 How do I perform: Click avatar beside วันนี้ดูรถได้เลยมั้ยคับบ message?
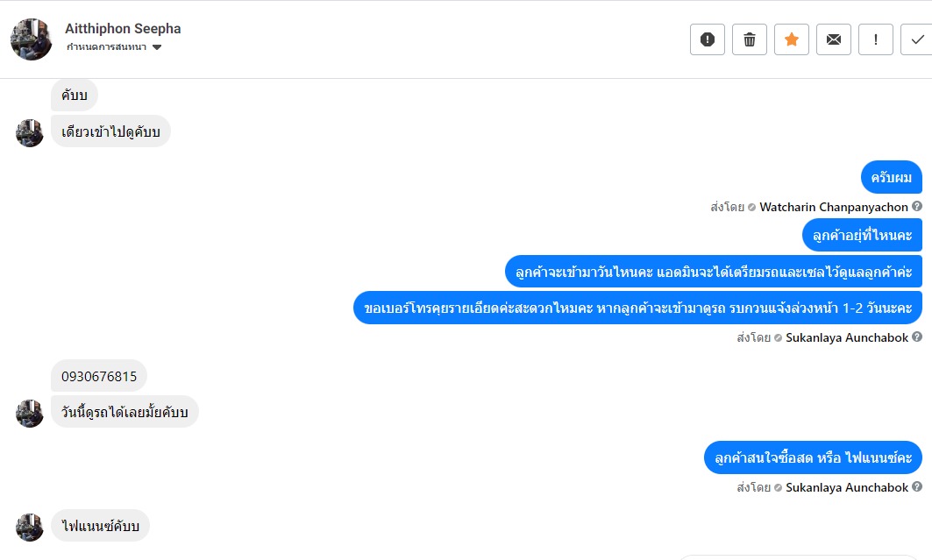click(x=30, y=414)
